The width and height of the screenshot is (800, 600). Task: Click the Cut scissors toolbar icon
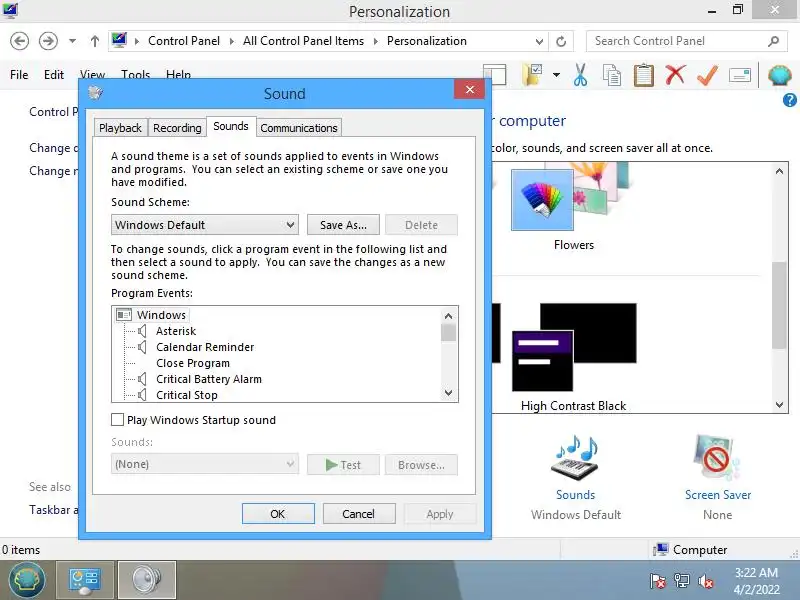click(x=580, y=74)
